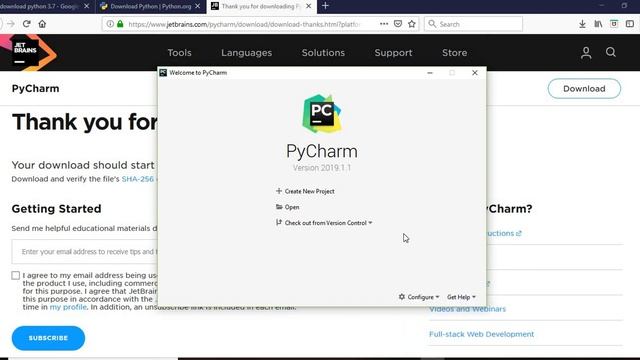
Task: Click the Firefox Search box
Action: pyautogui.click(x=473, y=24)
